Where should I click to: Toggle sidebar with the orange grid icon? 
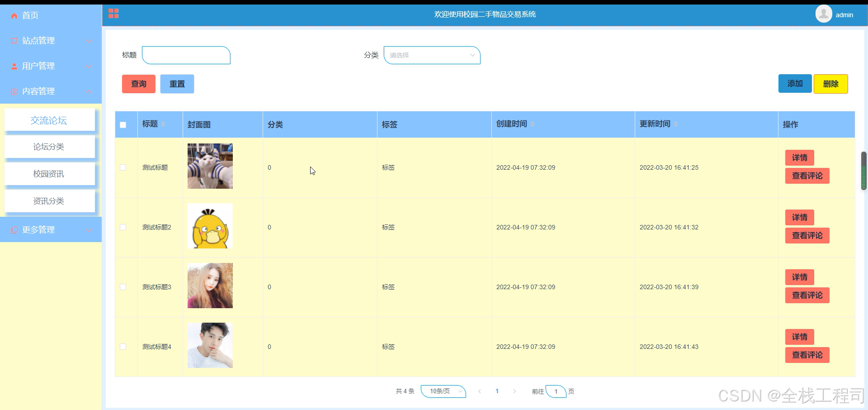pos(113,14)
